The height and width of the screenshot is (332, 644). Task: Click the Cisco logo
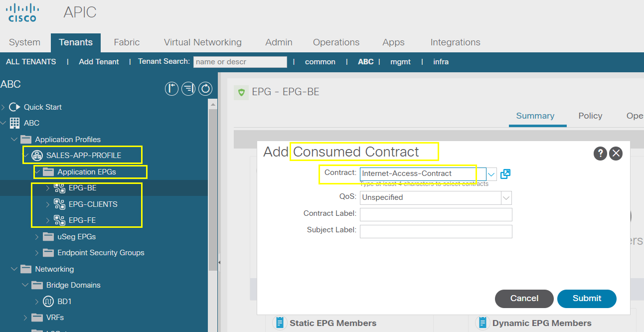(x=22, y=13)
